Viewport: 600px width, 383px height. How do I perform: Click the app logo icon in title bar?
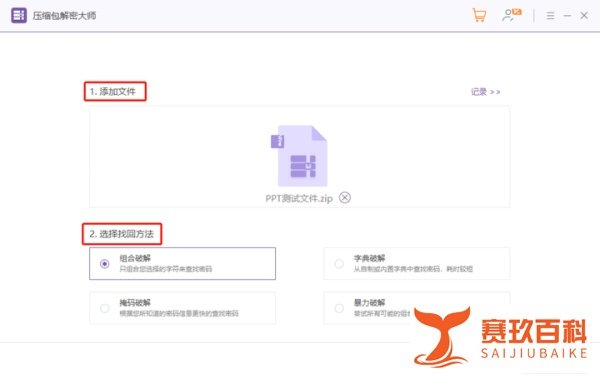point(19,16)
